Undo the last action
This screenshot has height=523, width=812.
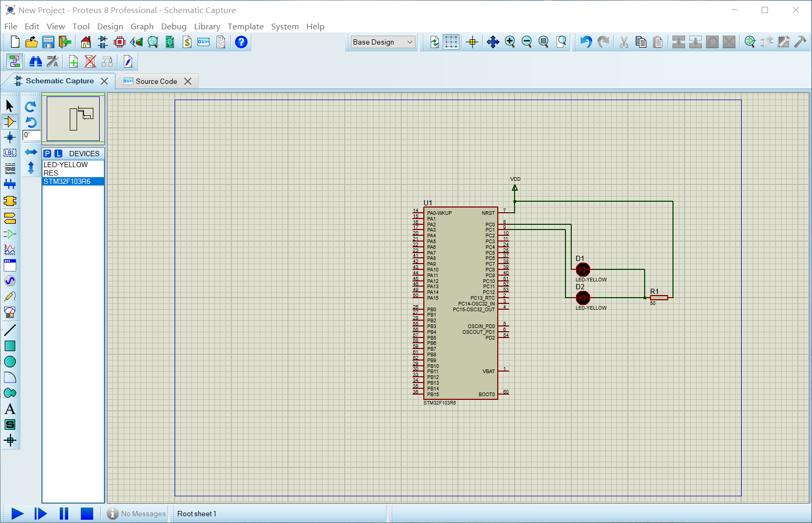click(586, 42)
